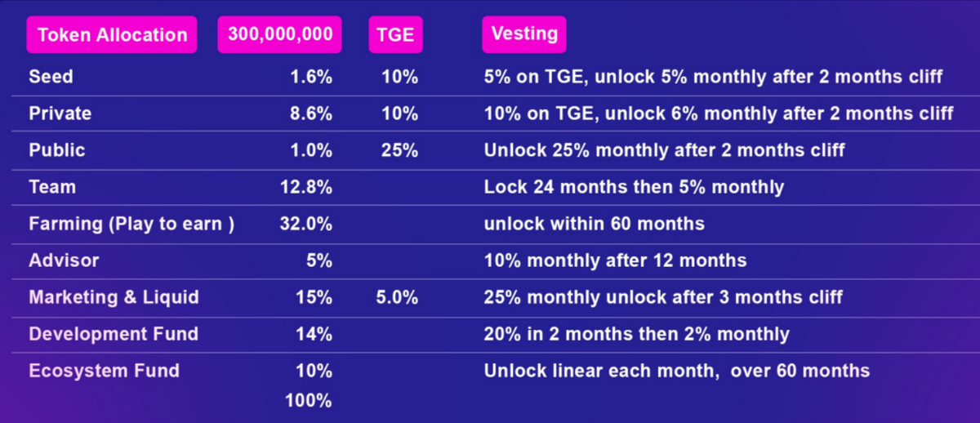The image size is (980, 423).
Task: Click the 300,000,000 total supply badge
Action: (x=279, y=34)
